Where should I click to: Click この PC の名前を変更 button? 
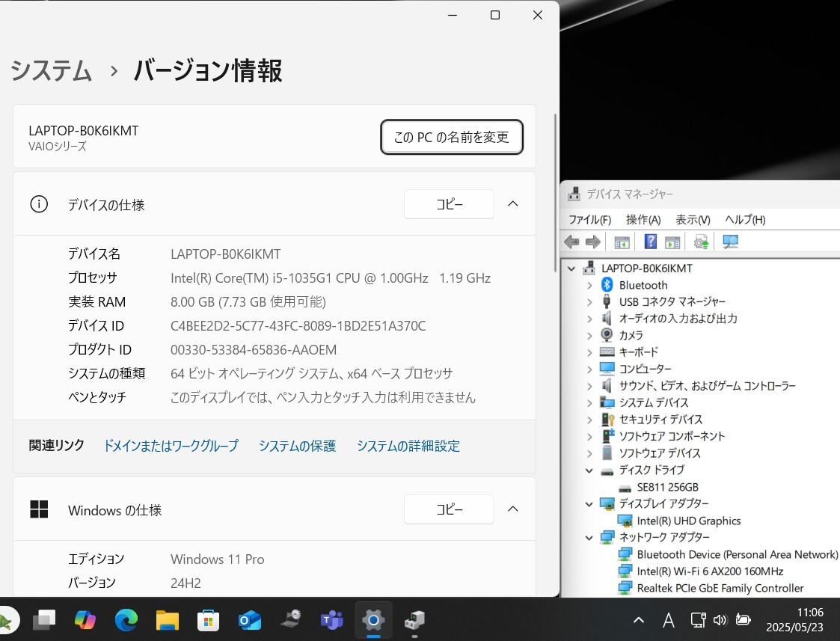452,137
